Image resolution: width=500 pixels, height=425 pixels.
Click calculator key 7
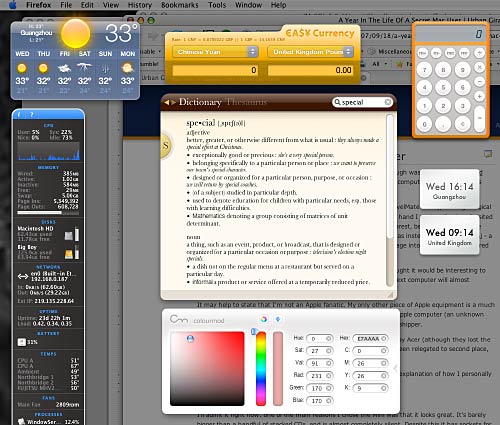[x=424, y=70]
